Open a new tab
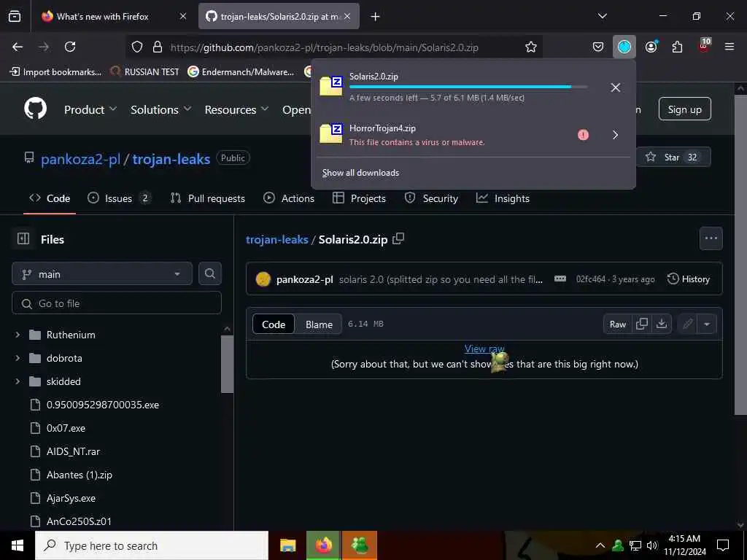747x560 pixels. [375, 16]
